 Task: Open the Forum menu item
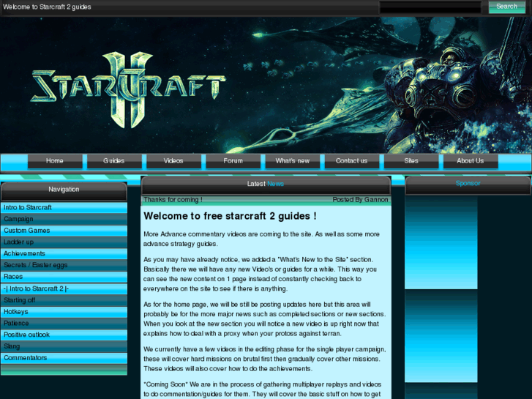[233, 161]
